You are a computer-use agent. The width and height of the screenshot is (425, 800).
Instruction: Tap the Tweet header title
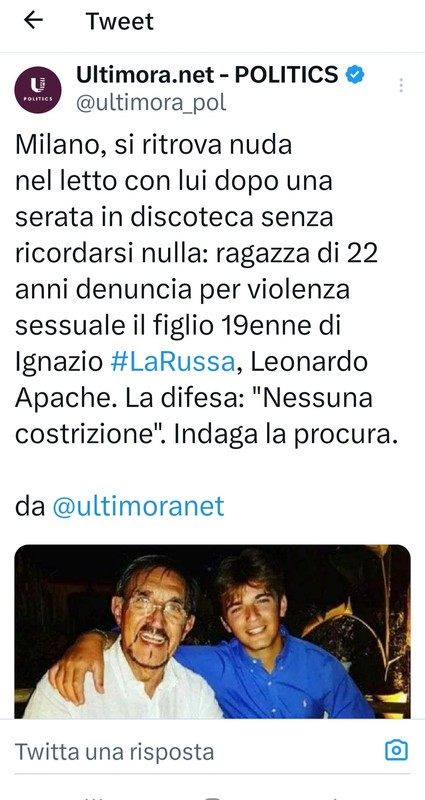click(119, 21)
